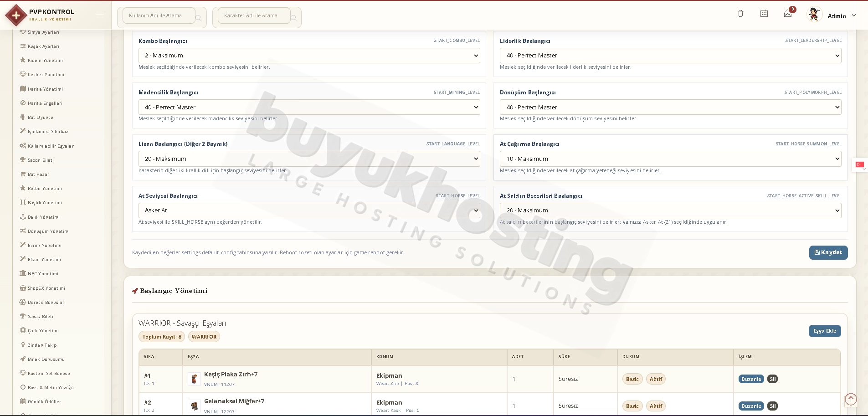This screenshot has width=868, height=416.
Task: Click the Harita Engelleri ban icon
Action: tap(23, 103)
